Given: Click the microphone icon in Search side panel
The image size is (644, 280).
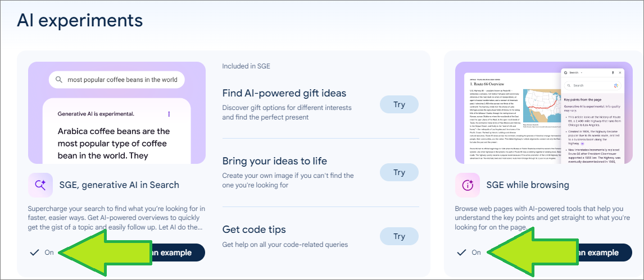Looking at the screenshot, I should 613,72.
